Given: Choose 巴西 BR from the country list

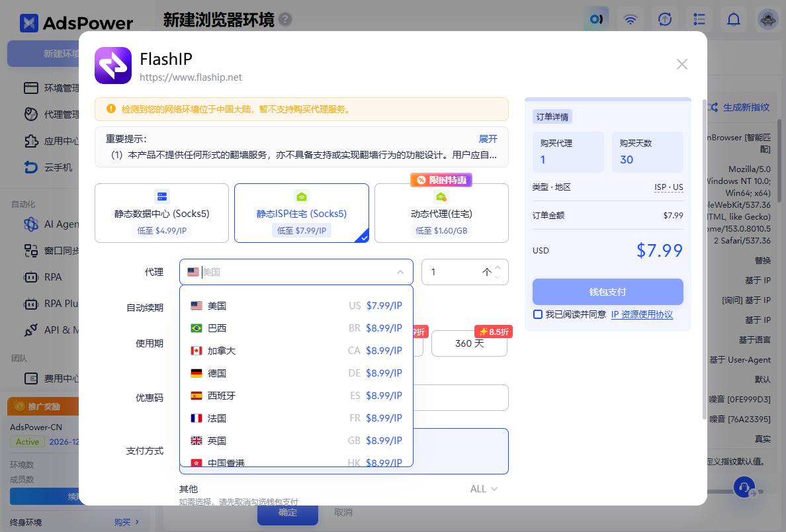Looking at the screenshot, I should [296, 328].
